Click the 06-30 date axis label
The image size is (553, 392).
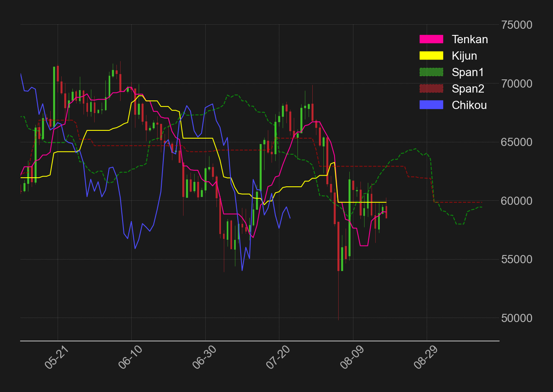[204, 357]
